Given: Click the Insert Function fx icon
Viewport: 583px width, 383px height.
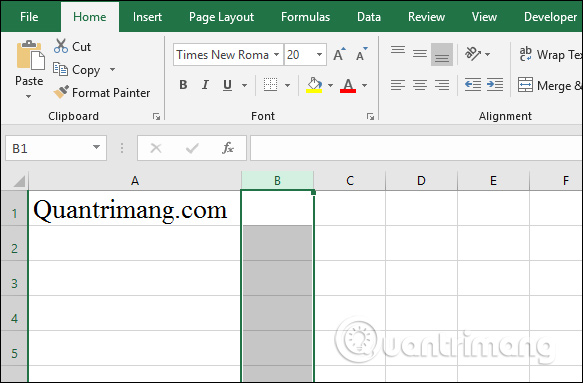Looking at the screenshot, I should (x=228, y=148).
